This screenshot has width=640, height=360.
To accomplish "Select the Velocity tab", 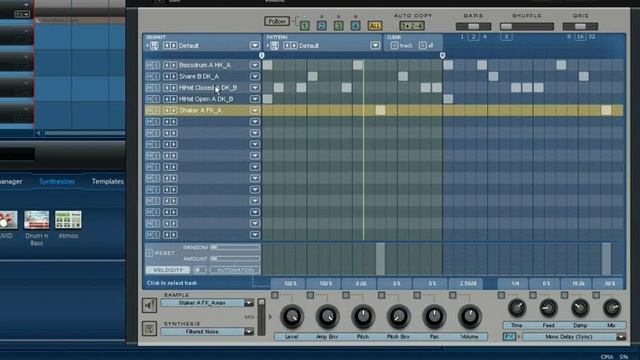I will pos(168,270).
